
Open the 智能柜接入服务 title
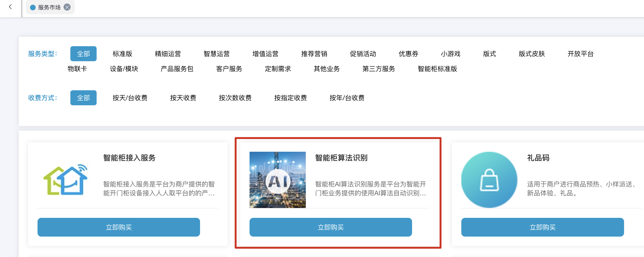tap(129, 158)
